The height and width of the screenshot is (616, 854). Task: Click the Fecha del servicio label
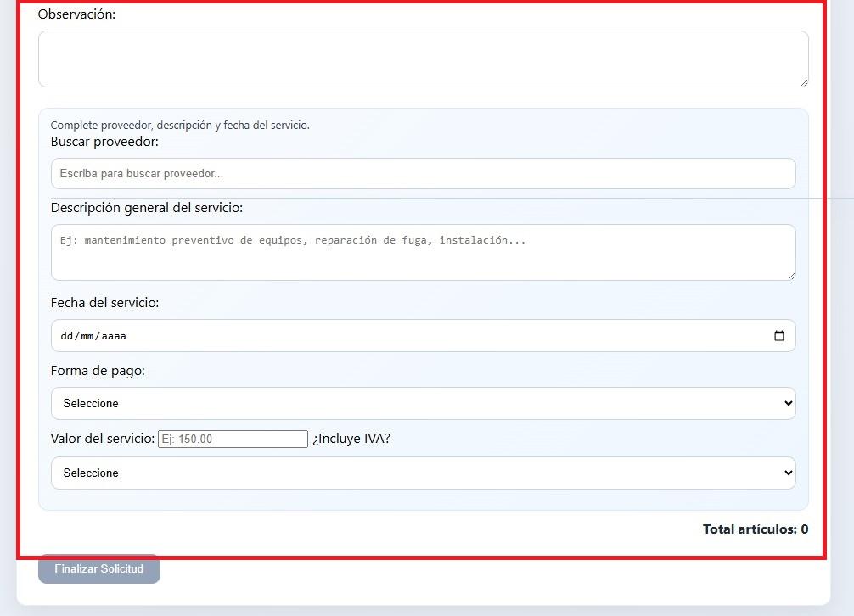[x=104, y=303]
